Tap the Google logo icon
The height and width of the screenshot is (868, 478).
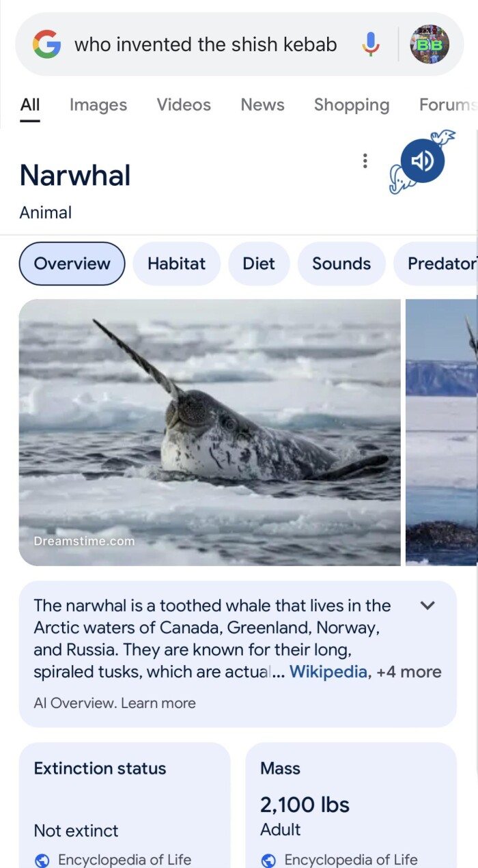46,45
